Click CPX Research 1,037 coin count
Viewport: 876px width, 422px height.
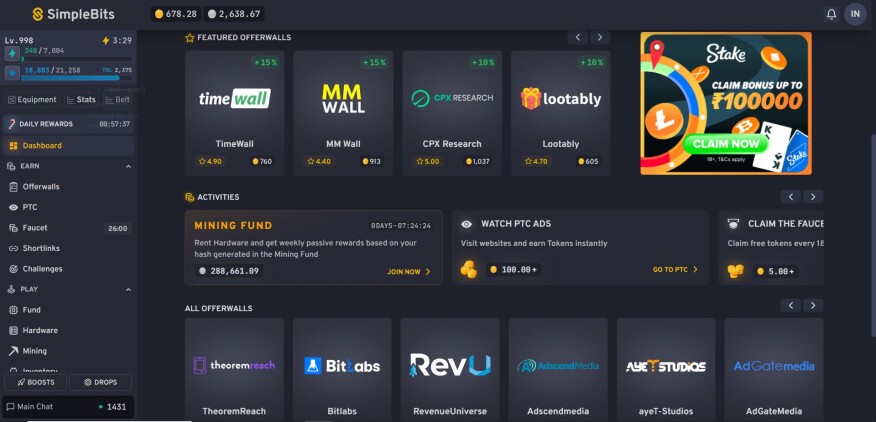478,162
